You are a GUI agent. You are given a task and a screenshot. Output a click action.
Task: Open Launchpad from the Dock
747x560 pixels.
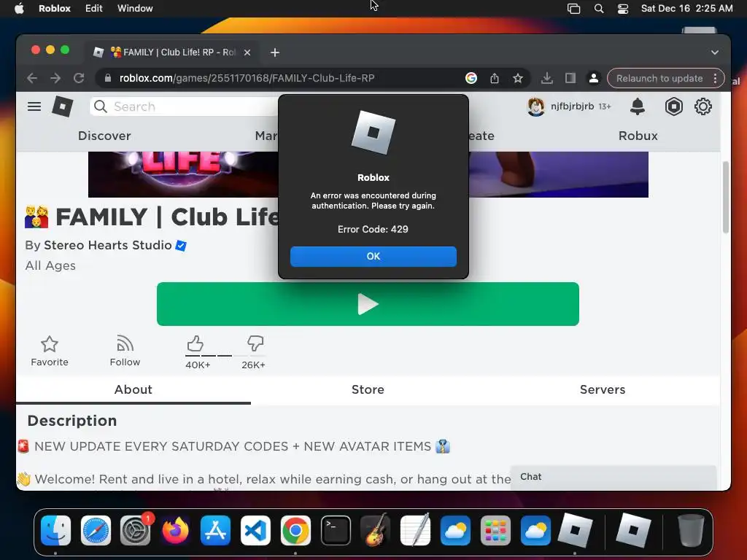pyautogui.click(x=495, y=530)
